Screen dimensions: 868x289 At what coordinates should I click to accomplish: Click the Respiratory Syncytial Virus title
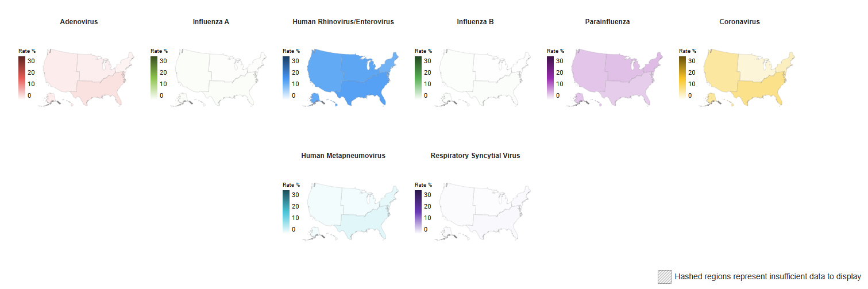coord(475,156)
